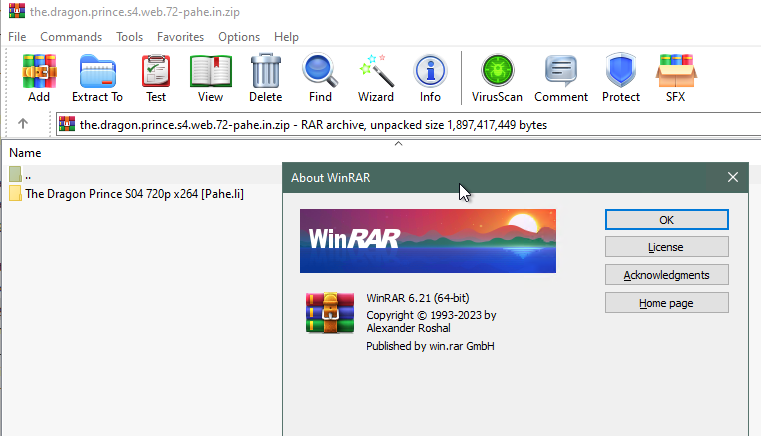Visit the Home page button
The width and height of the screenshot is (761, 436).
(666, 303)
